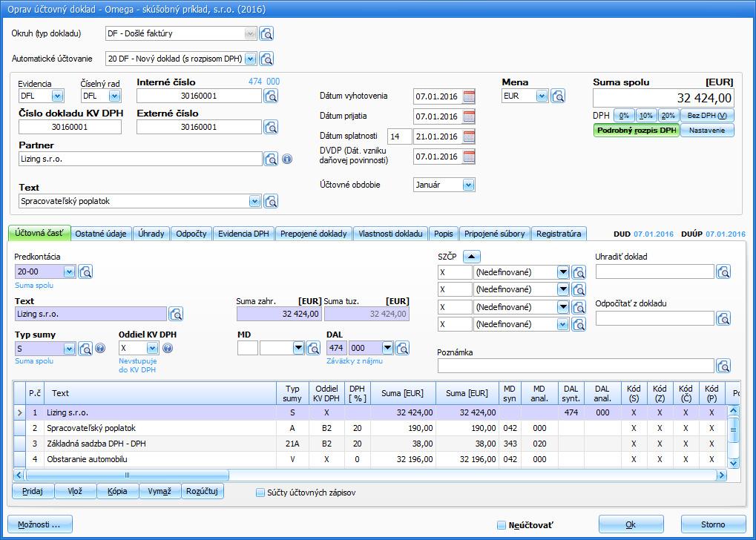Expand Oddiel KV DPH X dropdown

coord(152,348)
